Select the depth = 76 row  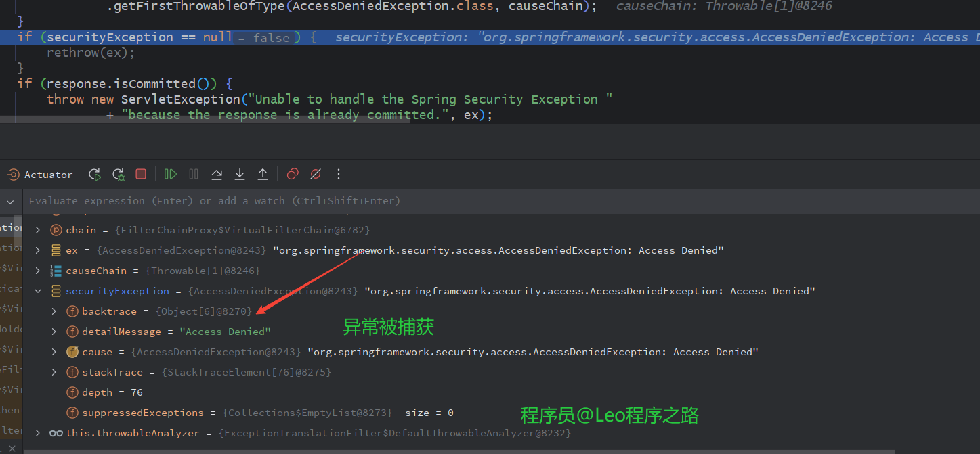[x=501, y=392]
